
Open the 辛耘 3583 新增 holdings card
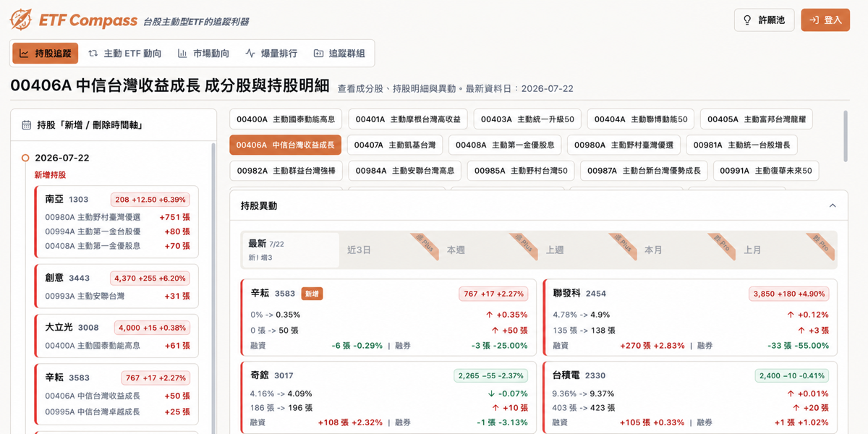tap(388, 318)
